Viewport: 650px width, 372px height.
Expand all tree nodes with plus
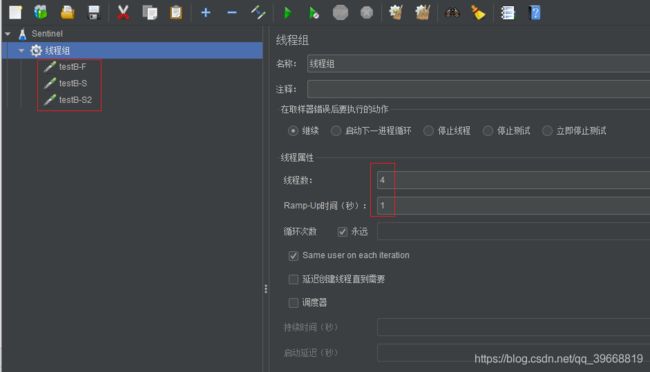pyautogui.click(x=206, y=12)
